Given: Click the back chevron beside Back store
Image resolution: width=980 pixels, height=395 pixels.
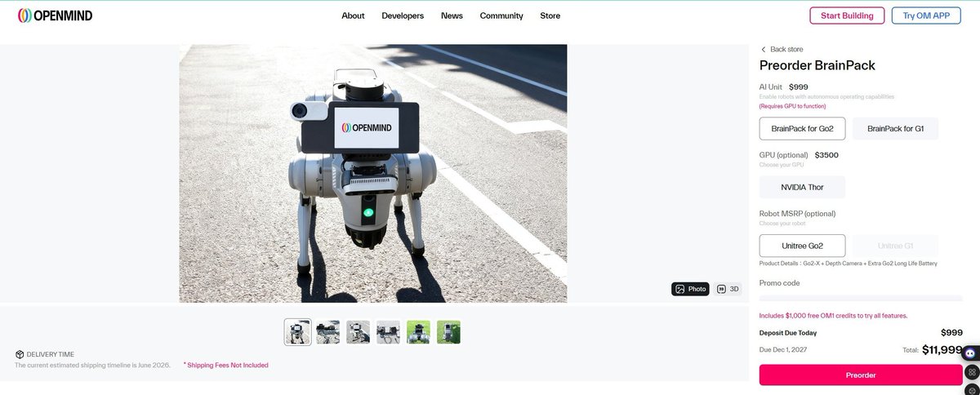Looking at the screenshot, I should click(x=764, y=50).
